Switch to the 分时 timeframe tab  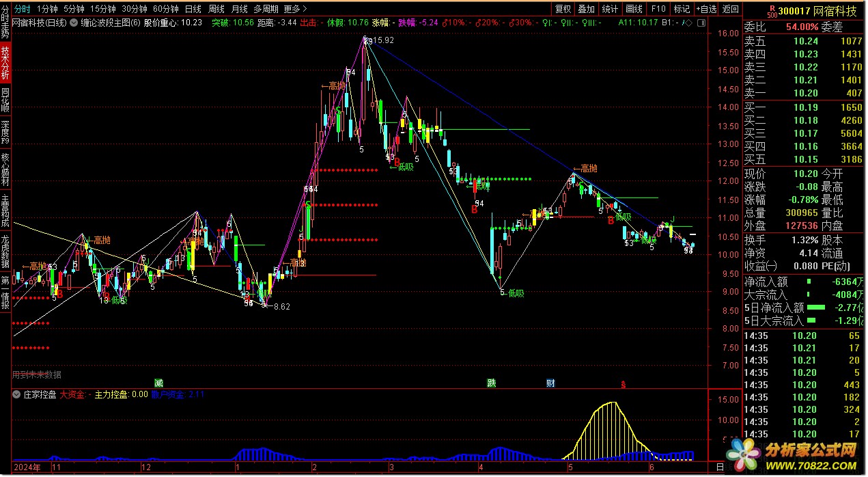click(23, 9)
